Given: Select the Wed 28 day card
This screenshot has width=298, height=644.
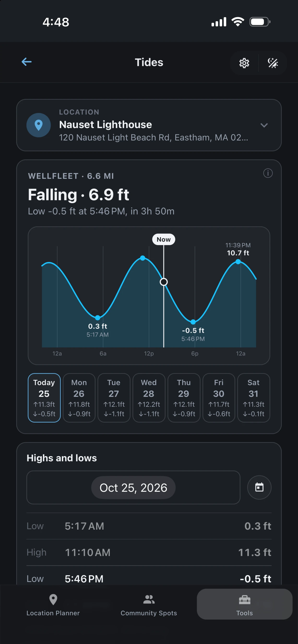Looking at the screenshot, I should (x=149, y=397).
